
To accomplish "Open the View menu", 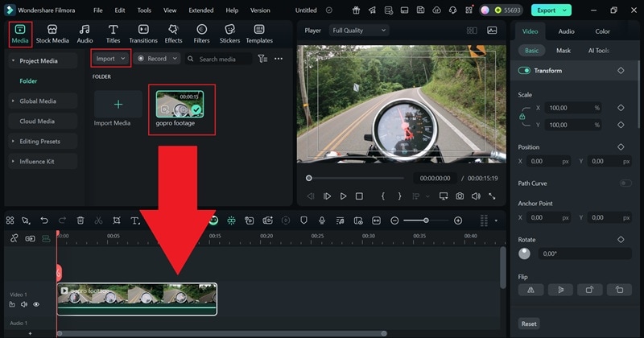I will (170, 10).
